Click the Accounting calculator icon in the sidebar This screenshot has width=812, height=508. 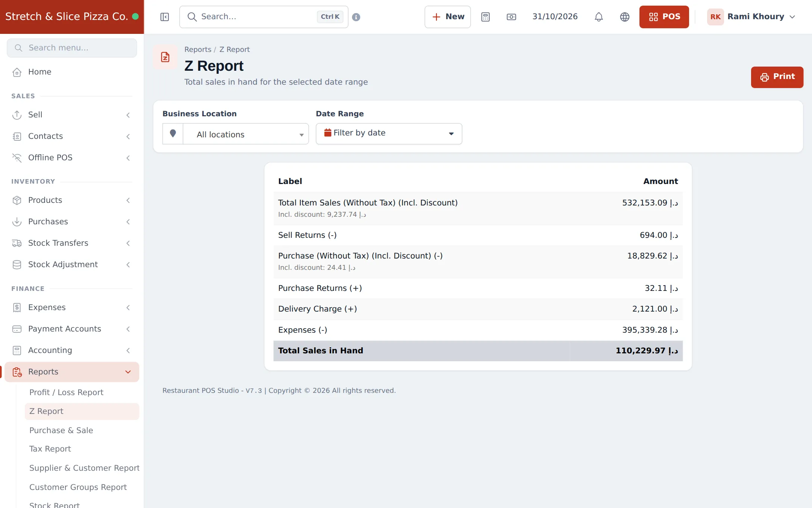[x=17, y=350]
